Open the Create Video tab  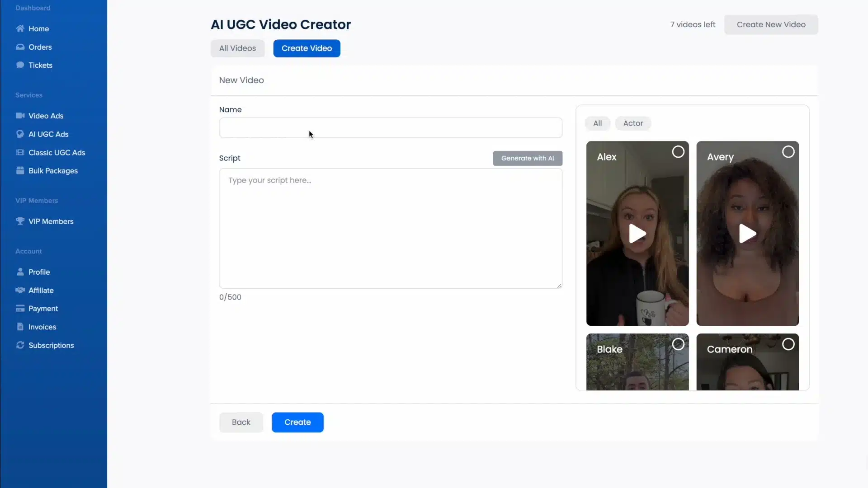point(307,48)
